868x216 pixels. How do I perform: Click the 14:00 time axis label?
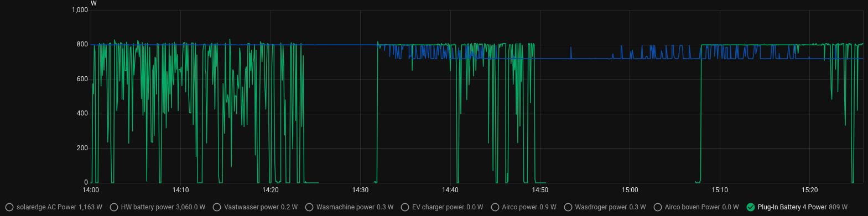[91, 190]
